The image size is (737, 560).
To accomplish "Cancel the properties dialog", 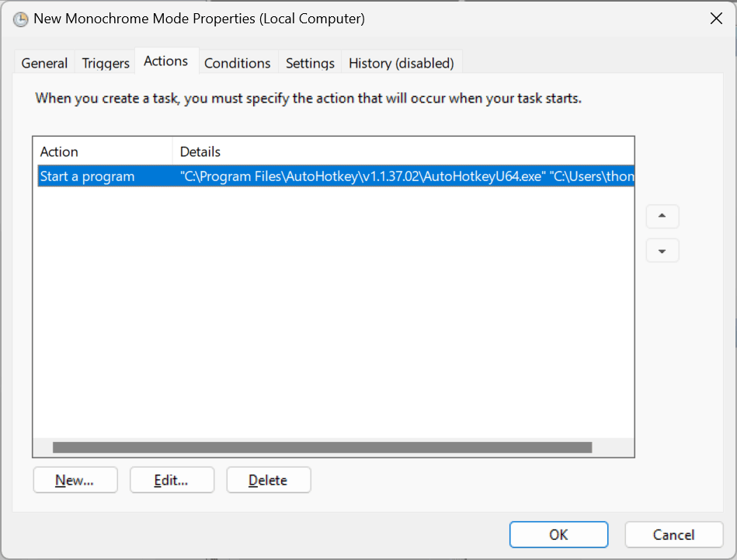I will point(673,534).
